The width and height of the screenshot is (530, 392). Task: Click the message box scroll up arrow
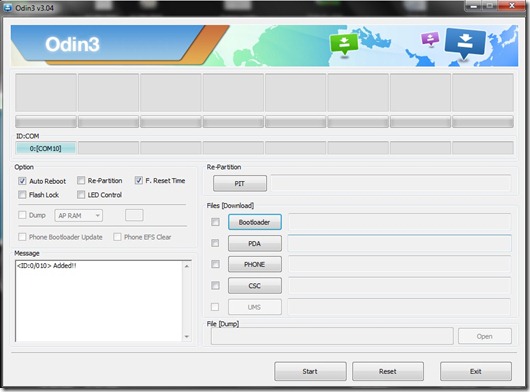tap(187, 266)
